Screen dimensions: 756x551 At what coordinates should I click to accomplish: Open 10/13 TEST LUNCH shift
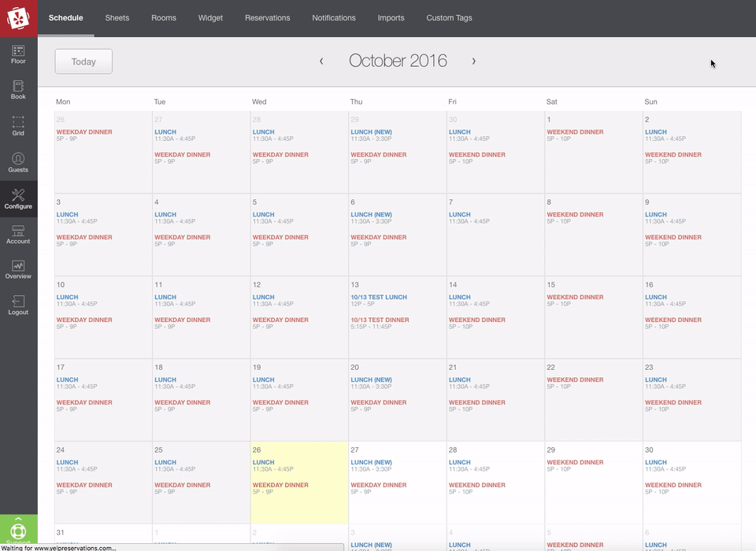(x=379, y=298)
